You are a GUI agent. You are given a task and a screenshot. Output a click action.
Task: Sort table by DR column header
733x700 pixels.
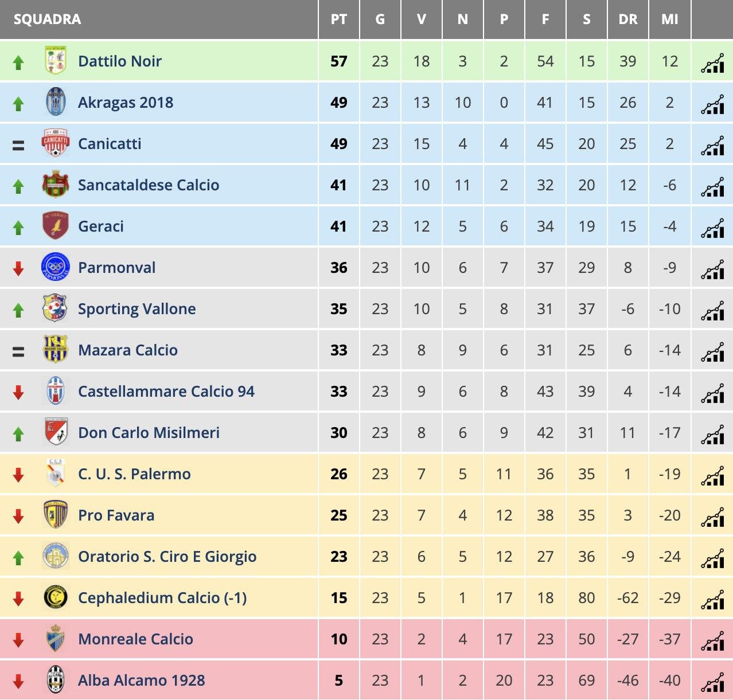pos(628,19)
